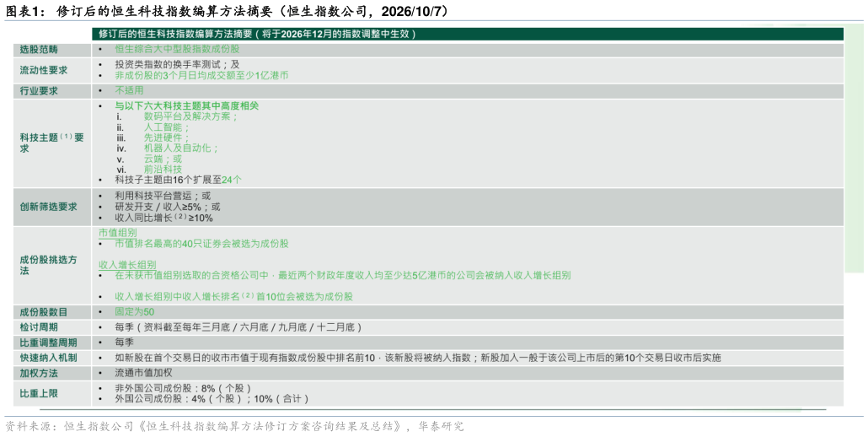Click the line about 收入均至少达5亿港币
The height and width of the screenshot is (437, 868).
[343, 275]
